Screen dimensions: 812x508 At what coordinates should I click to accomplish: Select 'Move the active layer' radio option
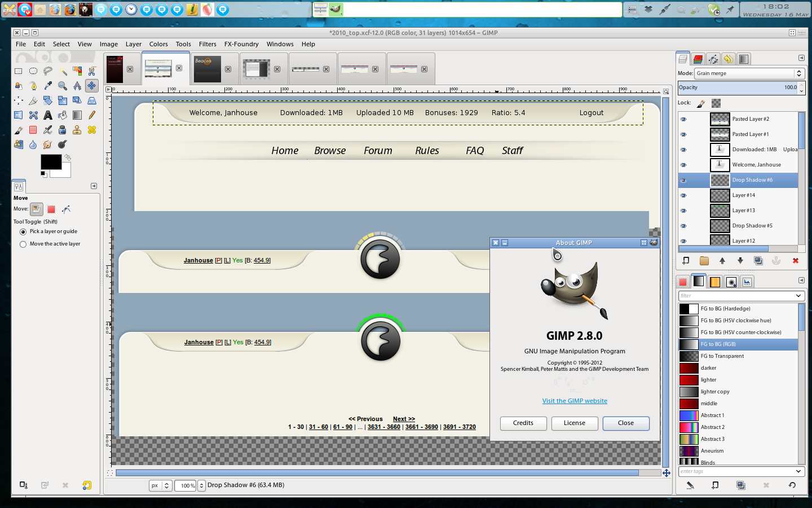tap(23, 244)
